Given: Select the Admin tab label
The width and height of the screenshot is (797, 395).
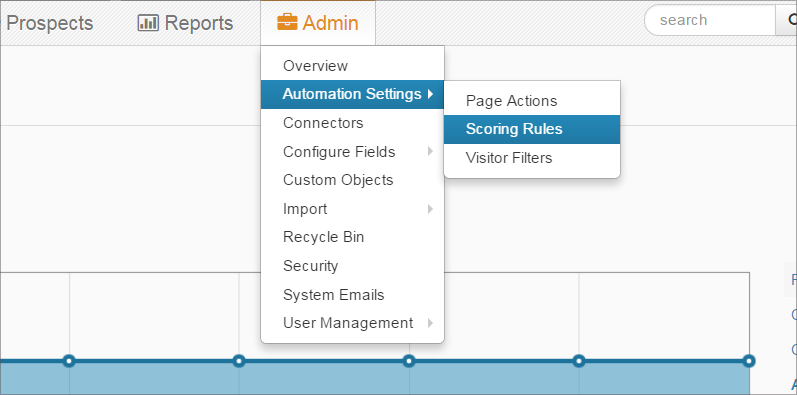Looking at the screenshot, I should 330,23.
